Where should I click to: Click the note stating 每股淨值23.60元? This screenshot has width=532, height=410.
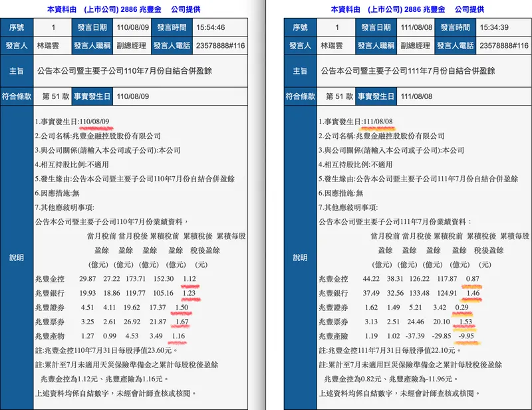[x=106, y=350]
